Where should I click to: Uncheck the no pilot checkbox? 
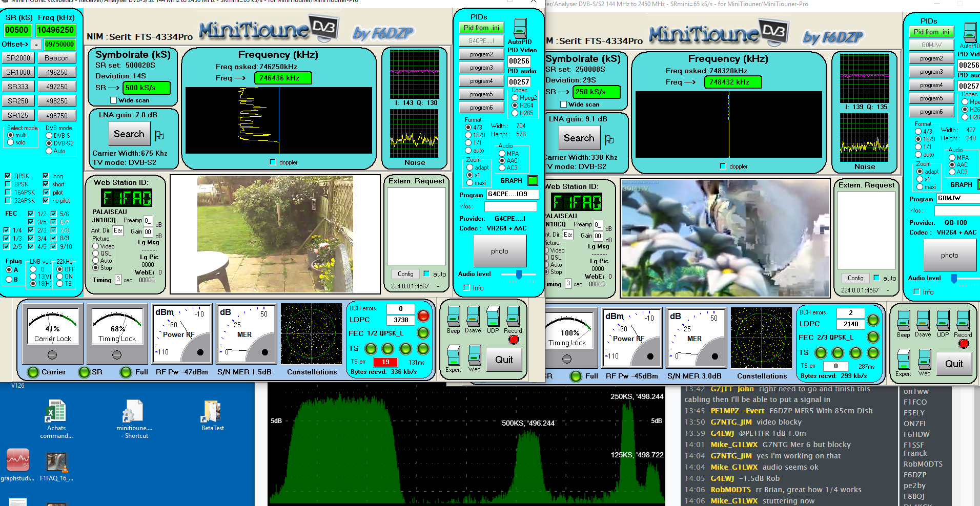(x=46, y=201)
